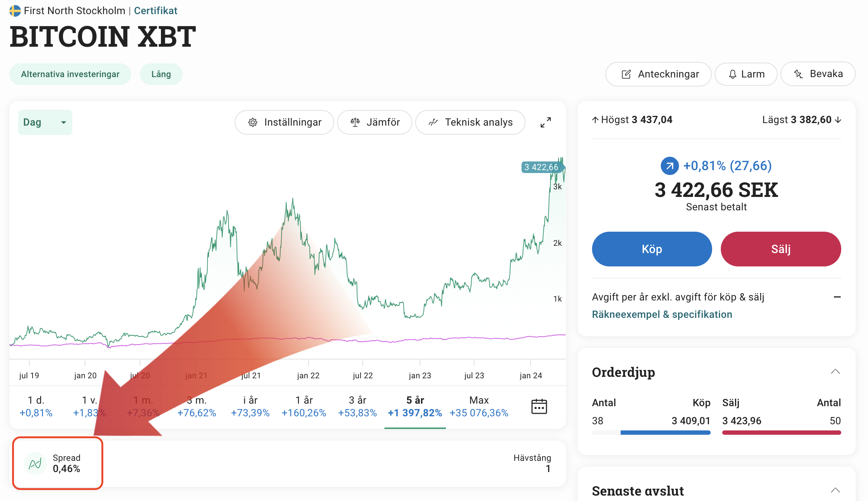Image resolution: width=868 pixels, height=501 pixels.
Task: Open Jämför comparison tool
Action: click(375, 122)
